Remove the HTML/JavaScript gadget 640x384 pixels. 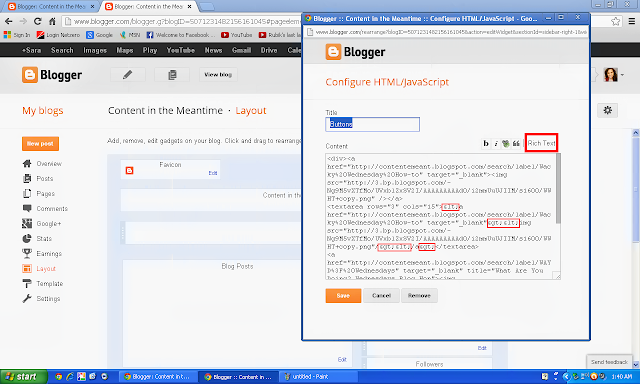pyautogui.click(x=419, y=295)
